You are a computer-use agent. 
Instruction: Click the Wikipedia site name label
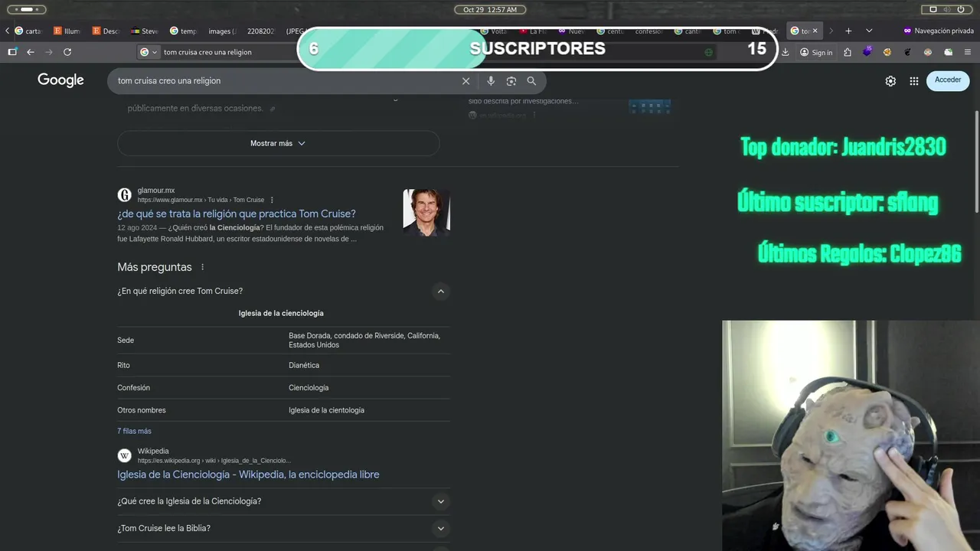pos(153,452)
